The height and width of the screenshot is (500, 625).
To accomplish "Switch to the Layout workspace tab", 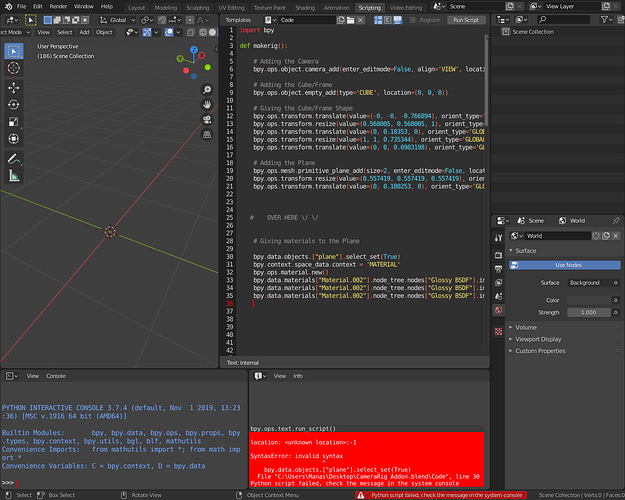I will (136, 8).
